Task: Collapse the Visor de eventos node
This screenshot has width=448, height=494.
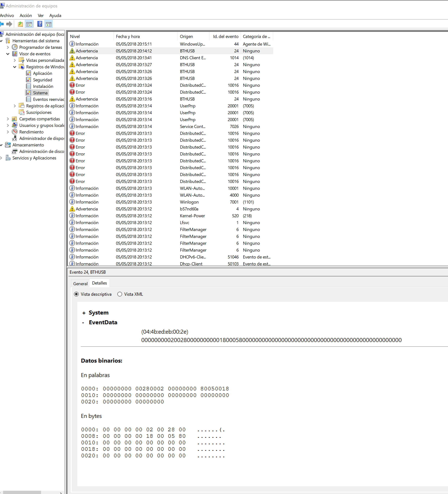Action: point(8,54)
